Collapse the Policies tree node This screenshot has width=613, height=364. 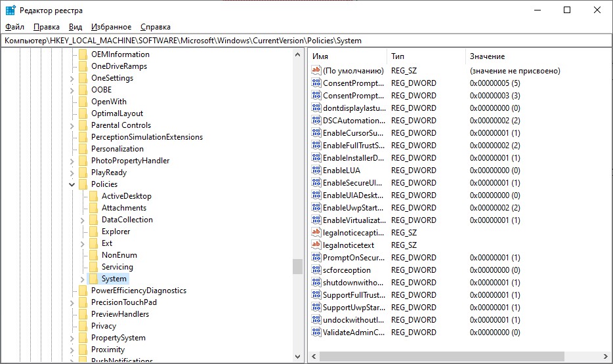pos(72,184)
